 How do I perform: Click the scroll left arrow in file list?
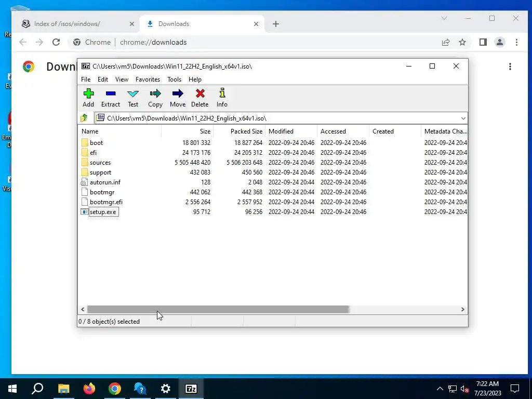coord(83,310)
